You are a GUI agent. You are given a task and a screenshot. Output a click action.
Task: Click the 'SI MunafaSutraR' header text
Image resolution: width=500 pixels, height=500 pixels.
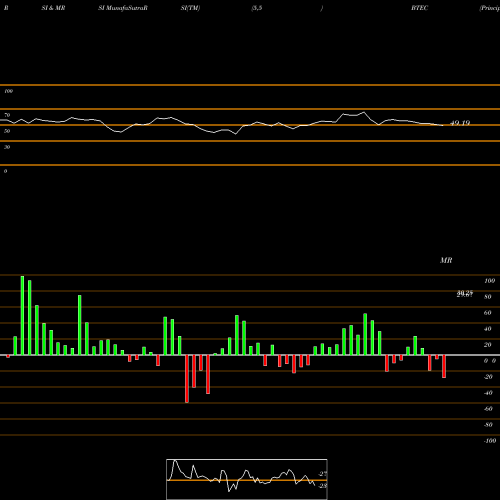coord(123,8)
